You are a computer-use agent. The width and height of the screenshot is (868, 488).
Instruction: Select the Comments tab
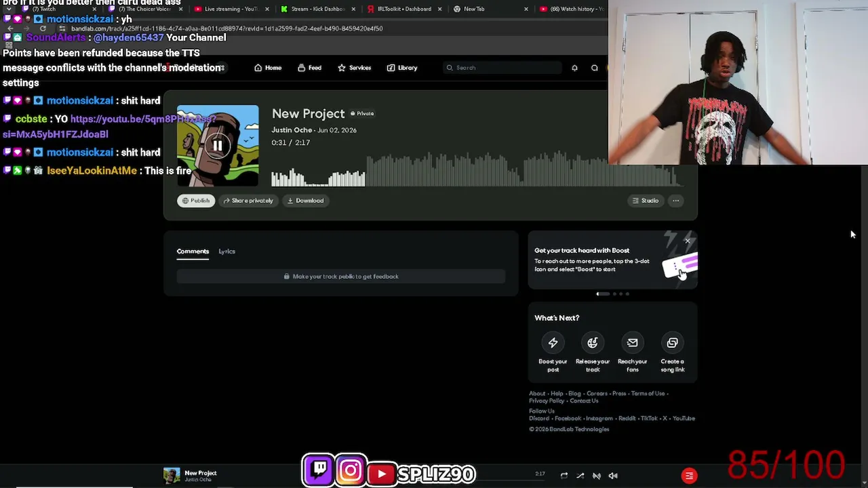tap(193, 251)
